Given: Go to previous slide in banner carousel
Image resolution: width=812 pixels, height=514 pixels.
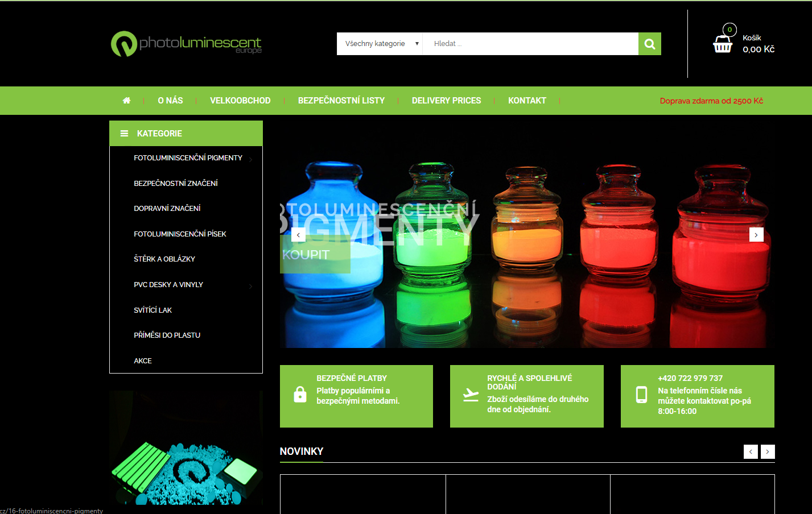Looking at the screenshot, I should pos(298,235).
